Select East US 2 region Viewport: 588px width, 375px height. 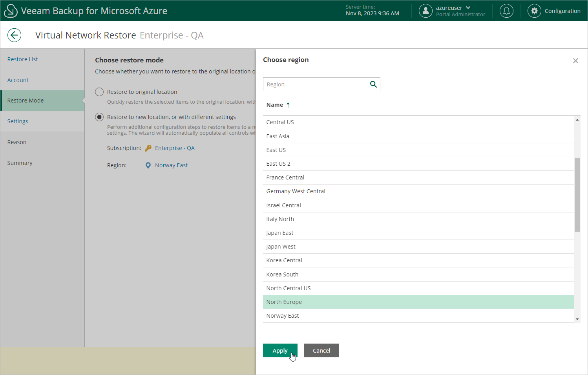(418, 164)
